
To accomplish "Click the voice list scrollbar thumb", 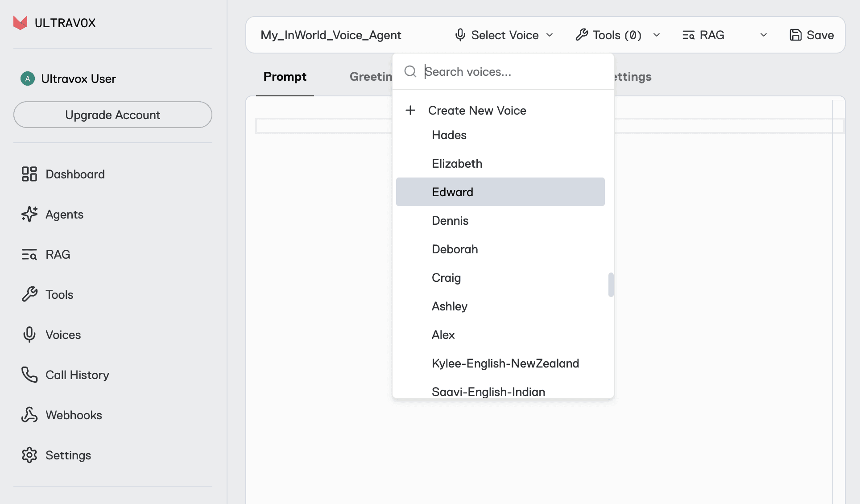I will point(611,285).
